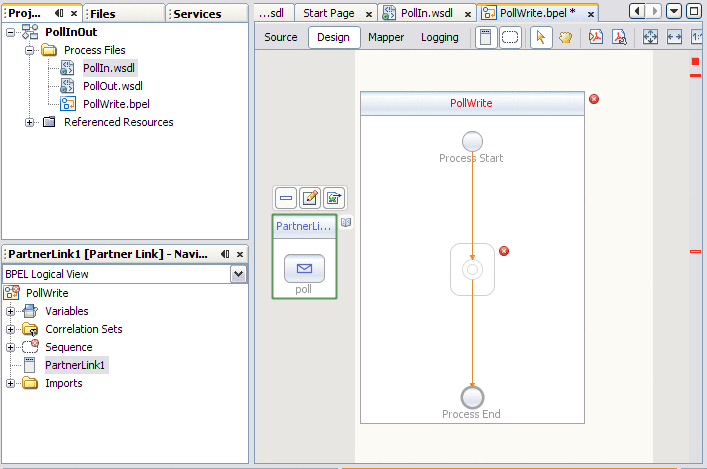This screenshot has height=469, width=707.
Task: Open the Source view
Action: pyautogui.click(x=280, y=37)
